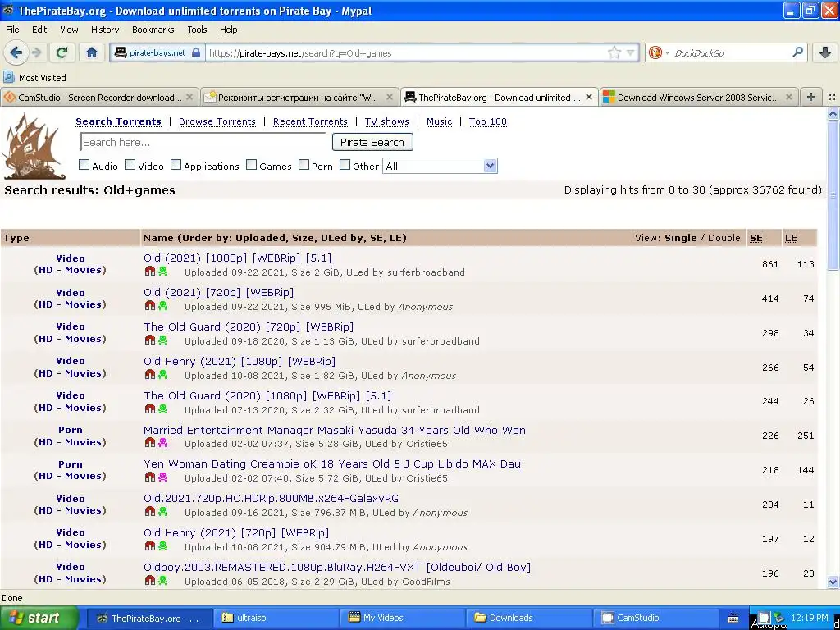This screenshot has width=840, height=630.
Task: Enable the Audio checkbox
Action: [84, 165]
